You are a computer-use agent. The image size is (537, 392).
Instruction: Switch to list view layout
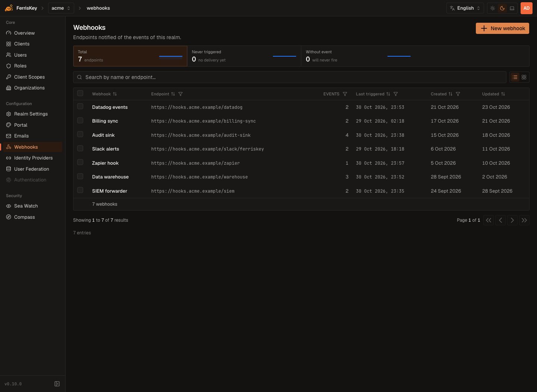tap(515, 77)
